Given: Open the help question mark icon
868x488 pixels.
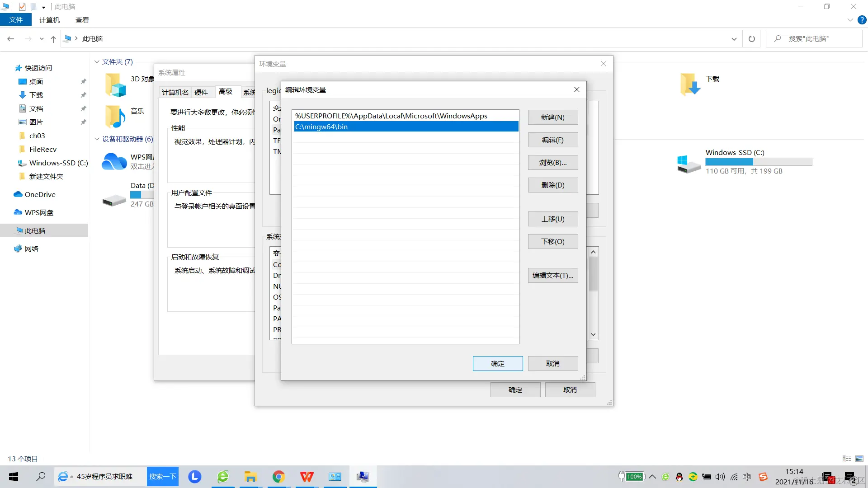Looking at the screenshot, I should 862,20.
